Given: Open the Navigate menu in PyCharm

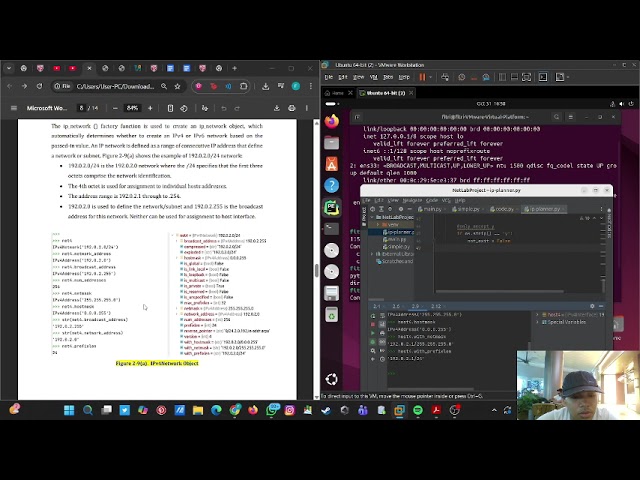Looking at the screenshot, I should tap(412, 200).
